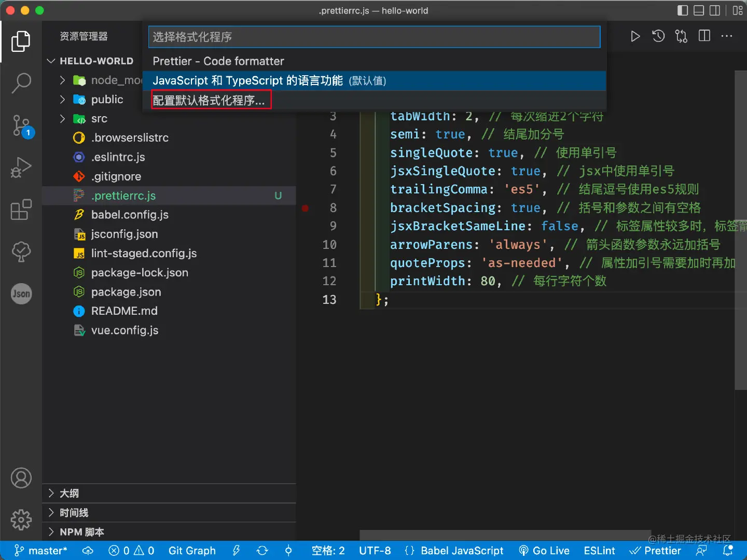
Task: Open notifications bell in status bar
Action: [x=728, y=551]
